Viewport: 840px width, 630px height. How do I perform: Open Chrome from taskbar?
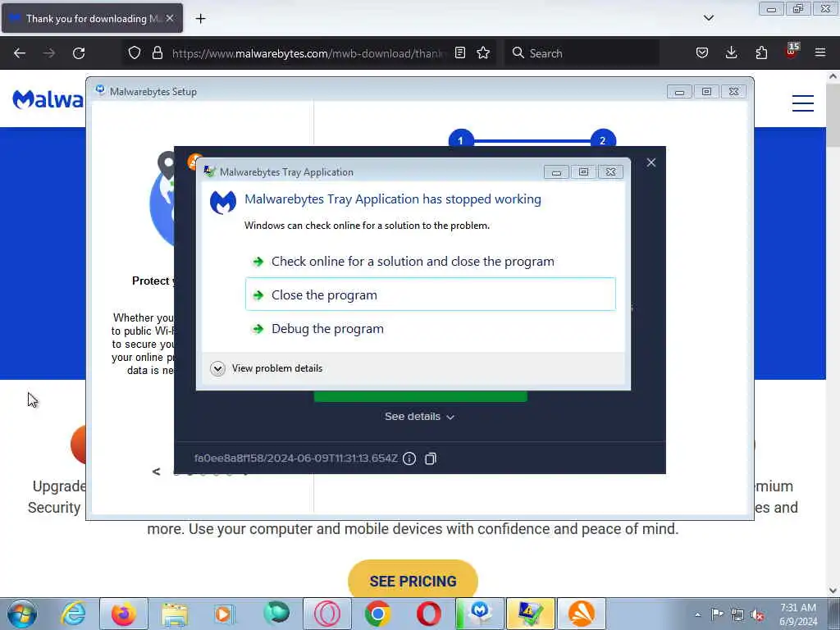(377, 614)
